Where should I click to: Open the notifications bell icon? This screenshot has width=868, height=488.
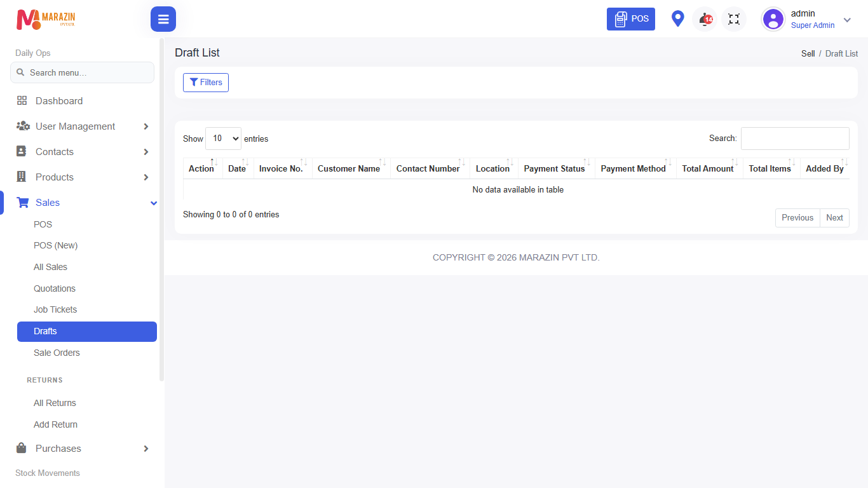click(705, 19)
